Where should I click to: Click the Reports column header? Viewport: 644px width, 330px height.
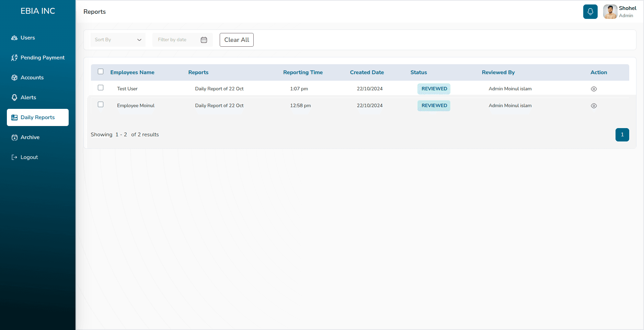(x=198, y=72)
